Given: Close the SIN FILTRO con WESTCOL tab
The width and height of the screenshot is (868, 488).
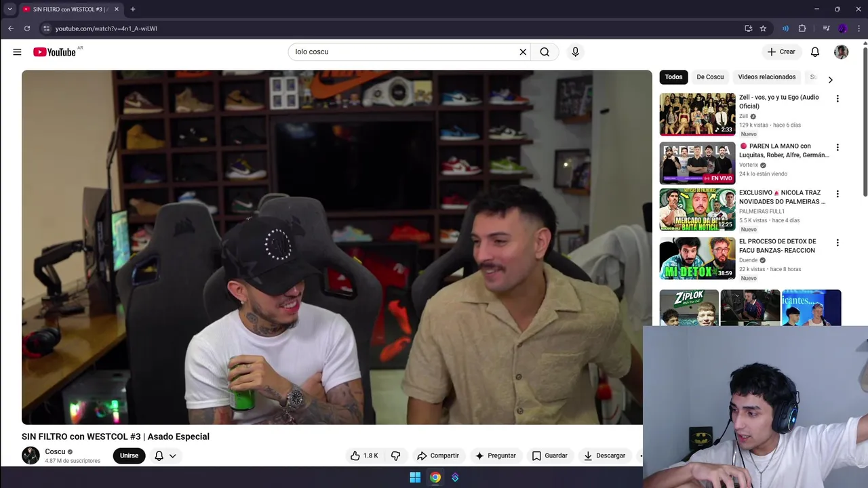Looking at the screenshot, I should [x=117, y=9].
